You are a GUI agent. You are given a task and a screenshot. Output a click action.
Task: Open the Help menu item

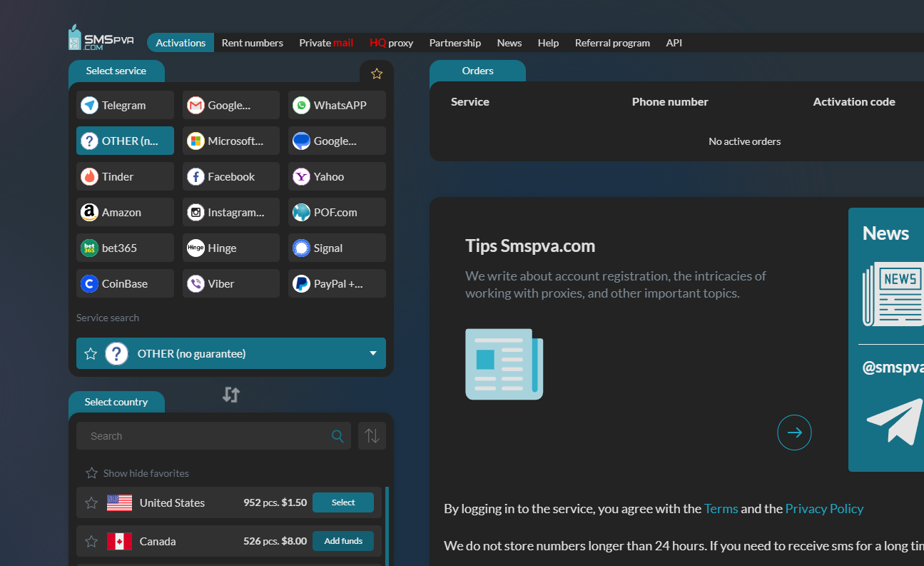548,43
